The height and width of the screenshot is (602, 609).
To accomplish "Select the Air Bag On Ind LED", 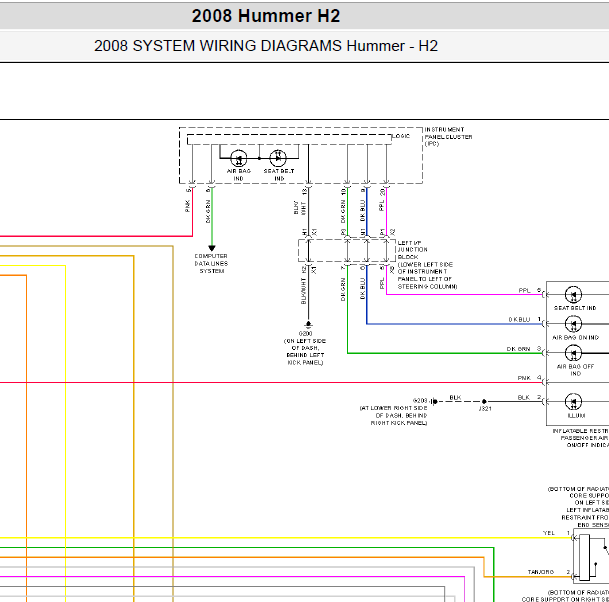I will click(574, 324).
